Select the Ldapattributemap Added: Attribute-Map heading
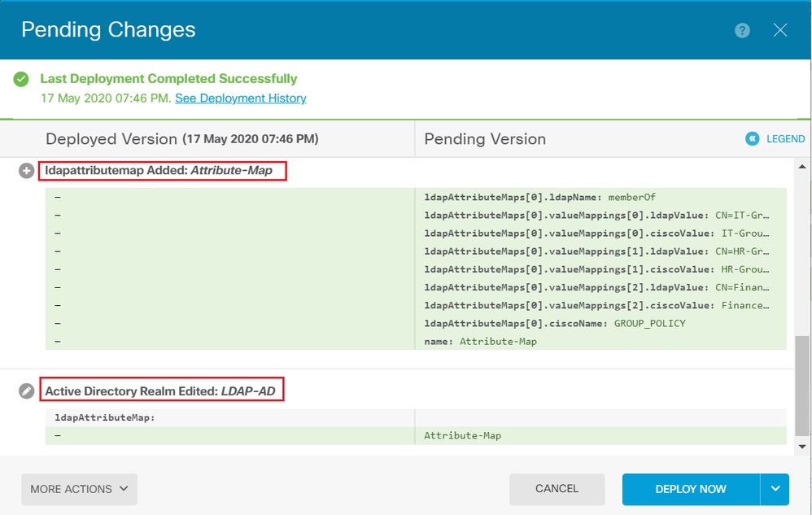The height and width of the screenshot is (515, 812). (x=159, y=171)
